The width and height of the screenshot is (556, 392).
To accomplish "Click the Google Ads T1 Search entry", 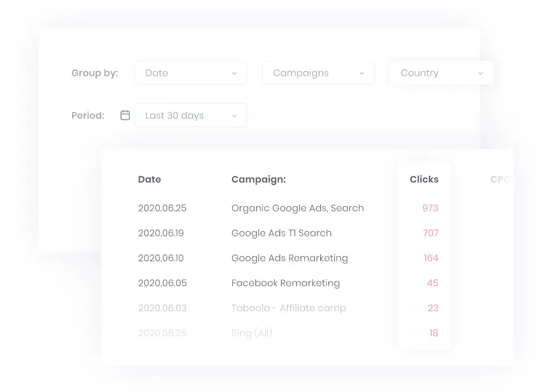I will click(281, 233).
